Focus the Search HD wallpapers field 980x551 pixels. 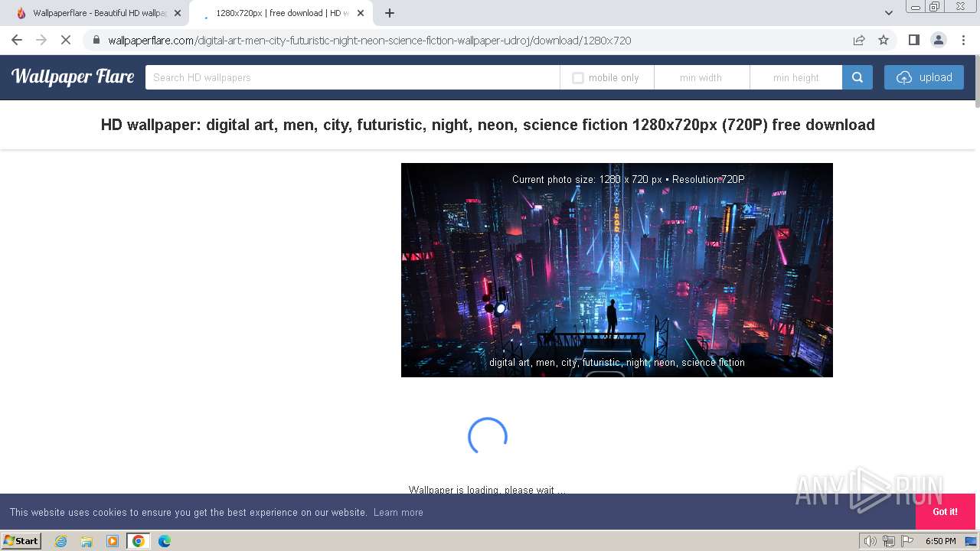[352, 77]
